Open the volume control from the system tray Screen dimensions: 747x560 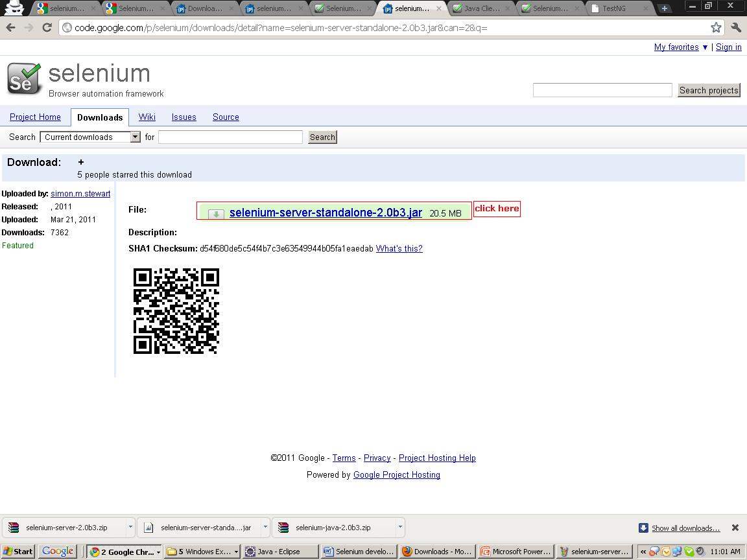click(x=699, y=552)
